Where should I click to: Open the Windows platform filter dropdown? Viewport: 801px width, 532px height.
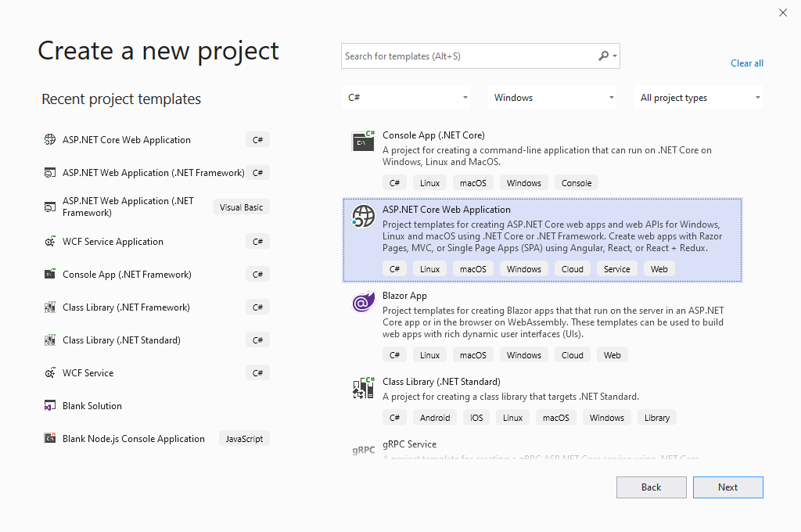pyautogui.click(x=552, y=97)
